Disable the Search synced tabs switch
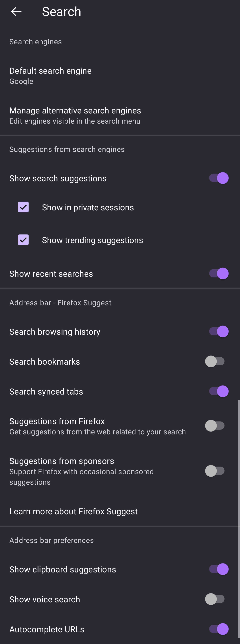This screenshot has height=644, width=240. pos(218,392)
